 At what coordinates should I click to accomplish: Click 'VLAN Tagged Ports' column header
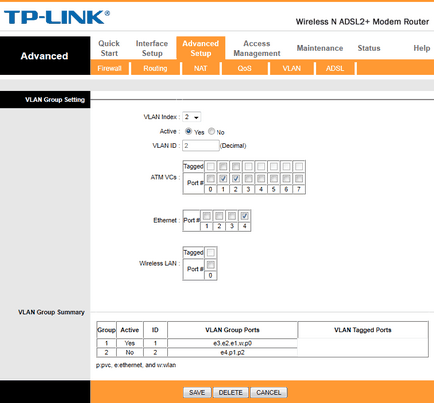pyautogui.click(x=363, y=330)
